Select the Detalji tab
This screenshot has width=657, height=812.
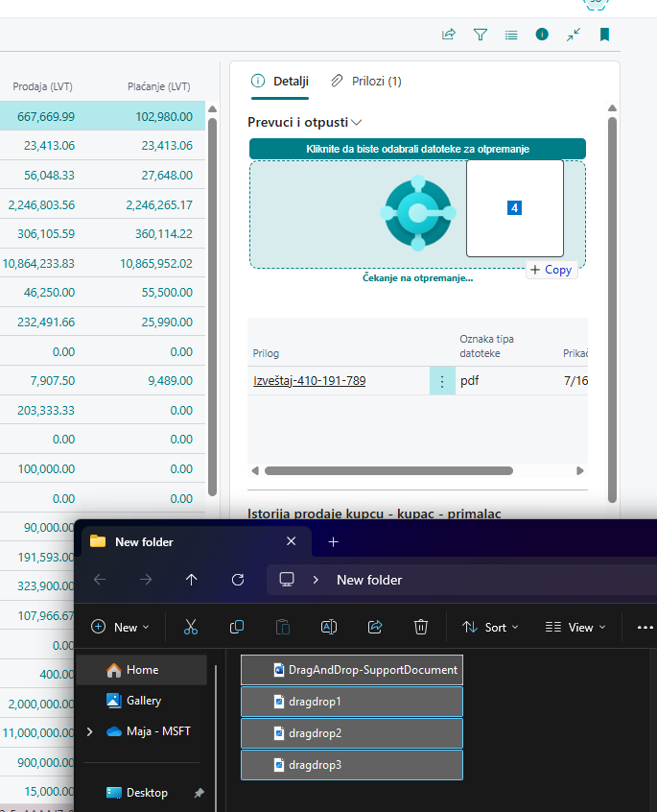click(280, 82)
